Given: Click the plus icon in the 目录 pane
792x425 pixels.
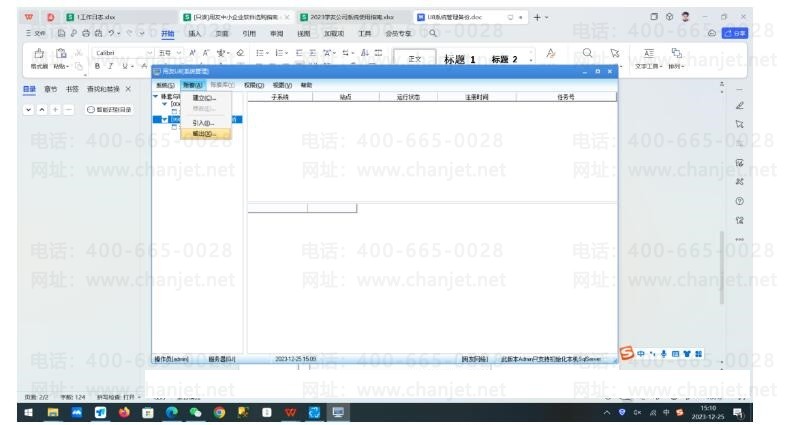Looking at the screenshot, I should pos(56,109).
